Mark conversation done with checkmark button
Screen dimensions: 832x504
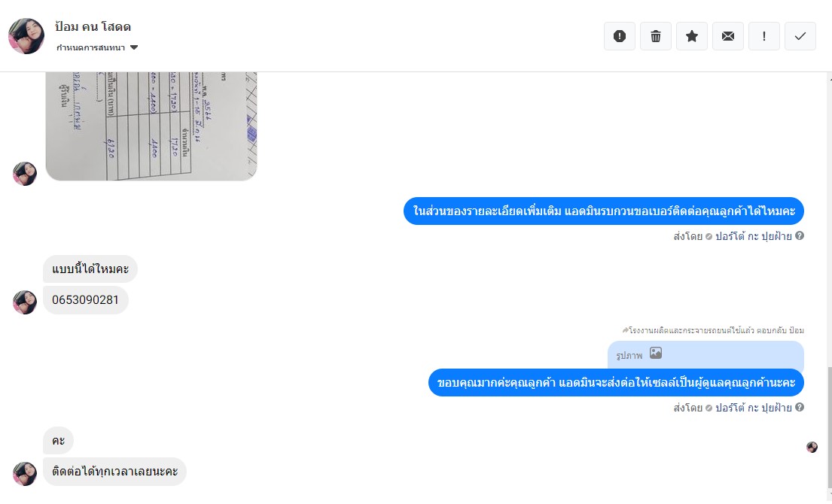click(800, 36)
